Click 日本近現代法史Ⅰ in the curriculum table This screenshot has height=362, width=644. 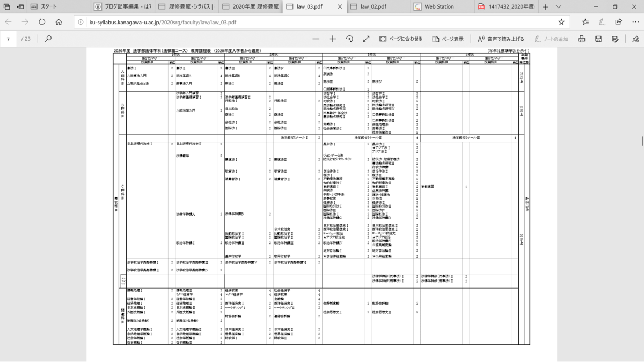(x=140, y=144)
